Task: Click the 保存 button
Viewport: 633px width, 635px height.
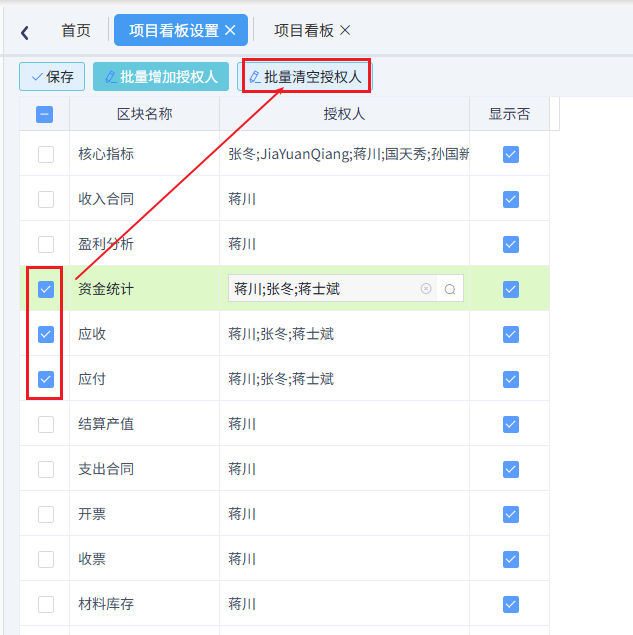Action: tap(52, 77)
